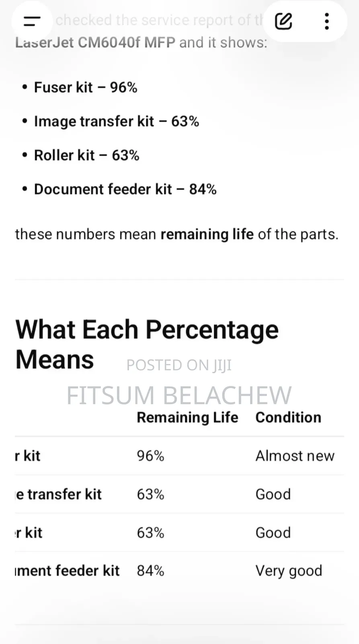
Task: Tap the 'Very good' condition cell
Action: (289, 571)
